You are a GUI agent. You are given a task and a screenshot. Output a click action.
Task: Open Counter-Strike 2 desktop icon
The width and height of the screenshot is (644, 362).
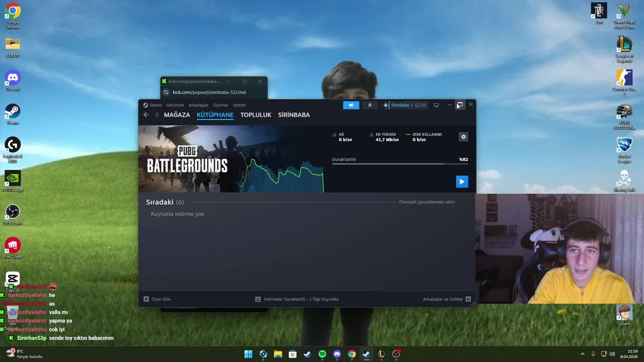pos(624,83)
